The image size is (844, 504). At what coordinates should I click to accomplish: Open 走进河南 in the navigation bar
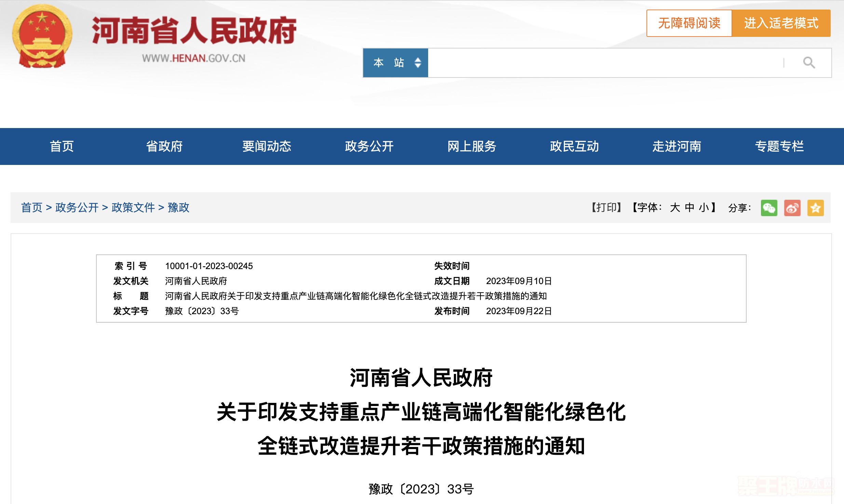coord(677,146)
